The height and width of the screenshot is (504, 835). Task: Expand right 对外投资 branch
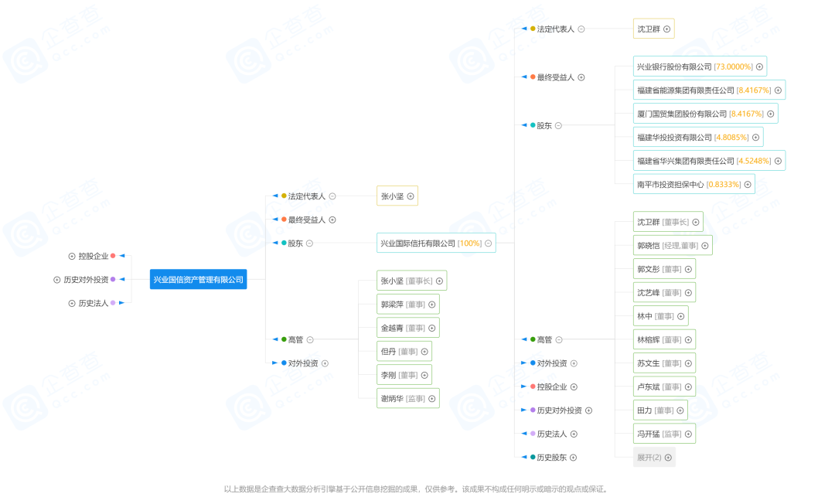574,363
